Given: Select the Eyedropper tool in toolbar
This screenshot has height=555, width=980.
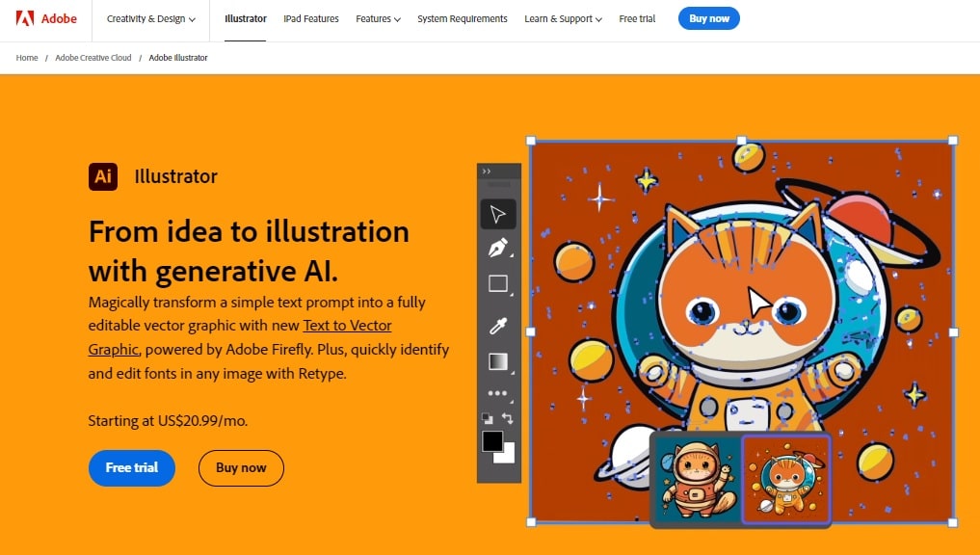Looking at the screenshot, I should point(498,325).
